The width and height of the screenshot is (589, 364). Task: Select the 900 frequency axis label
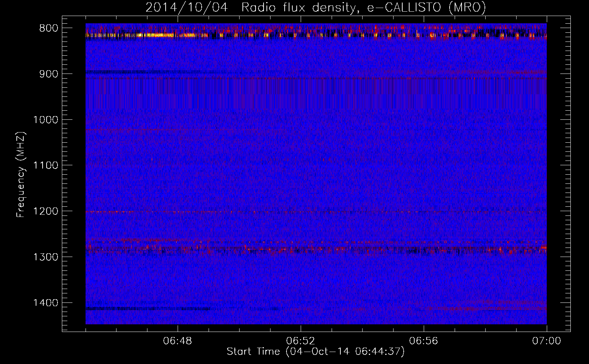click(x=49, y=74)
